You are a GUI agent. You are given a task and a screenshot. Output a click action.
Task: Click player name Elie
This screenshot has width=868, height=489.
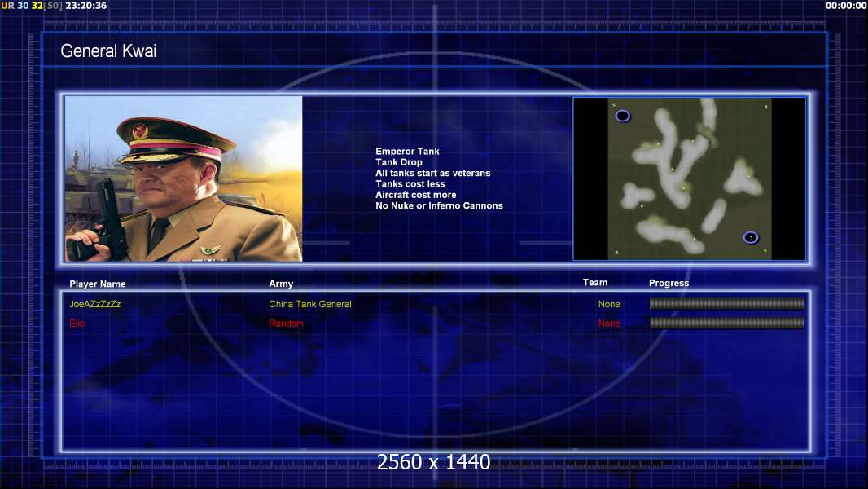77,324
